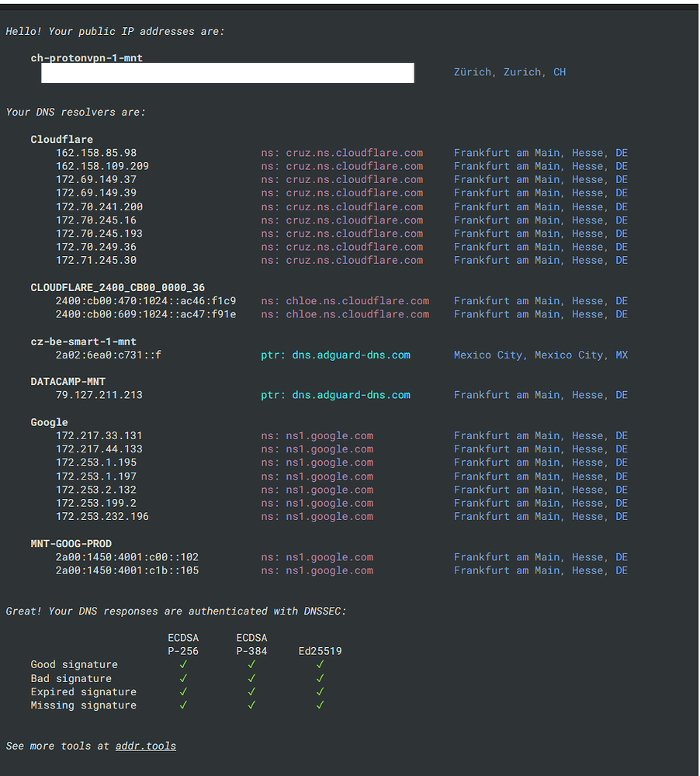Select the IPv6 address 2400:cb00:470:1024::ac46:f1c9
The width and height of the screenshot is (700, 776).
tap(146, 301)
